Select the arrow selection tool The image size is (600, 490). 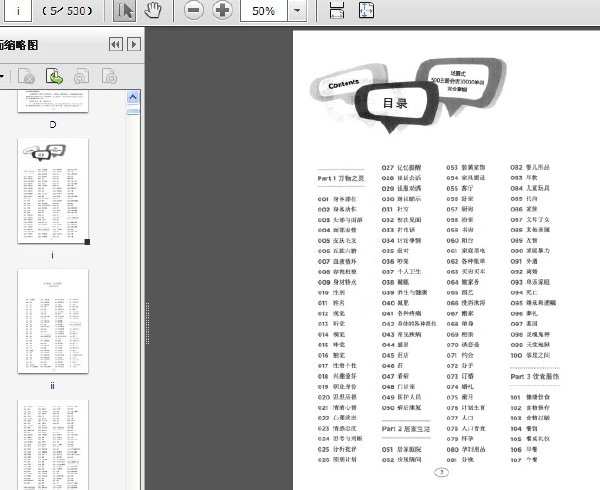(124, 11)
